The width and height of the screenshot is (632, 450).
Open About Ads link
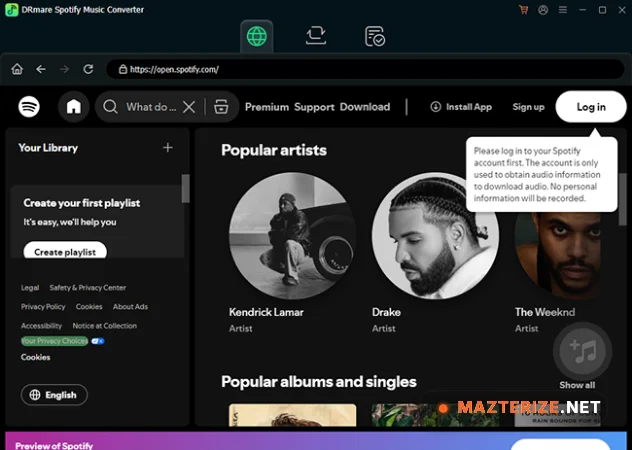(x=130, y=306)
